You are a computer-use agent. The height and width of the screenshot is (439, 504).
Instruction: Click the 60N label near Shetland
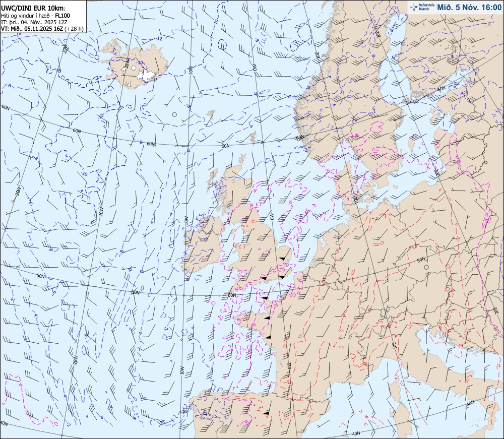(226, 146)
